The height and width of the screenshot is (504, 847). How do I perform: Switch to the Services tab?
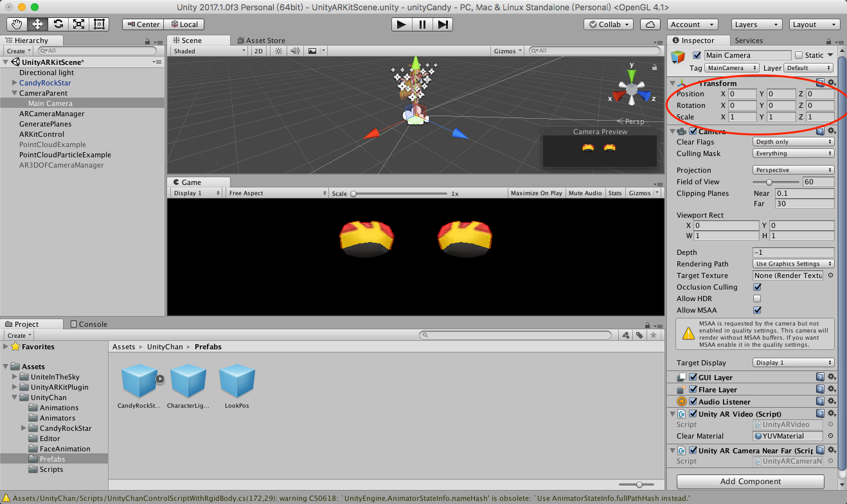(x=749, y=40)
